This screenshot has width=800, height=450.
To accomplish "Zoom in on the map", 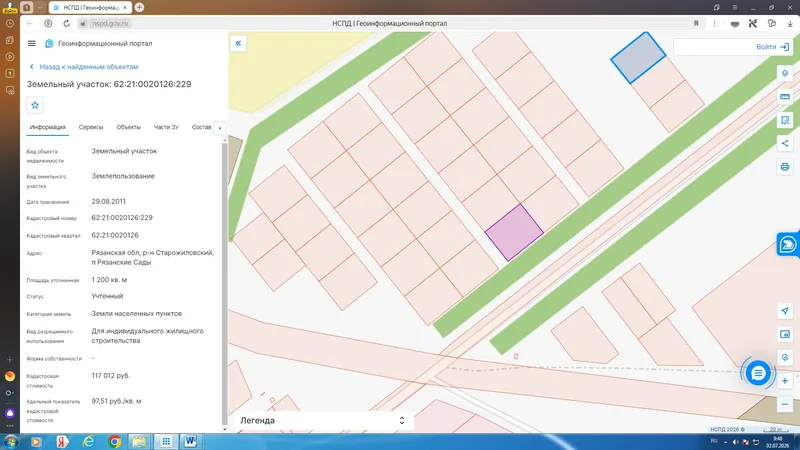I will [785, 381].
